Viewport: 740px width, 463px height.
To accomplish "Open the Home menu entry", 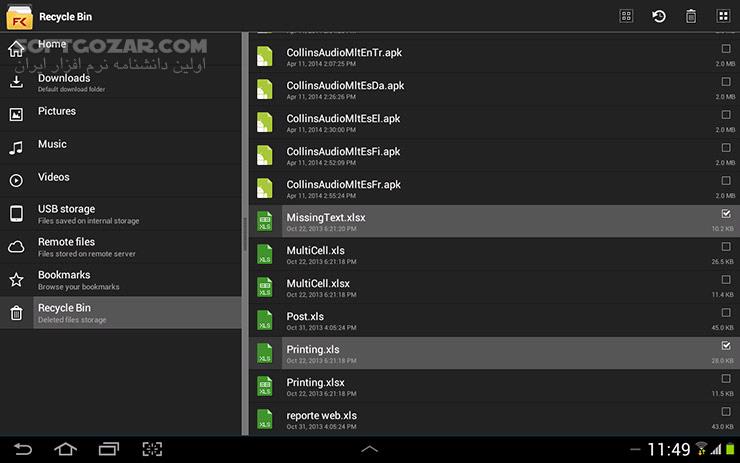I will [x=121, y=49].
